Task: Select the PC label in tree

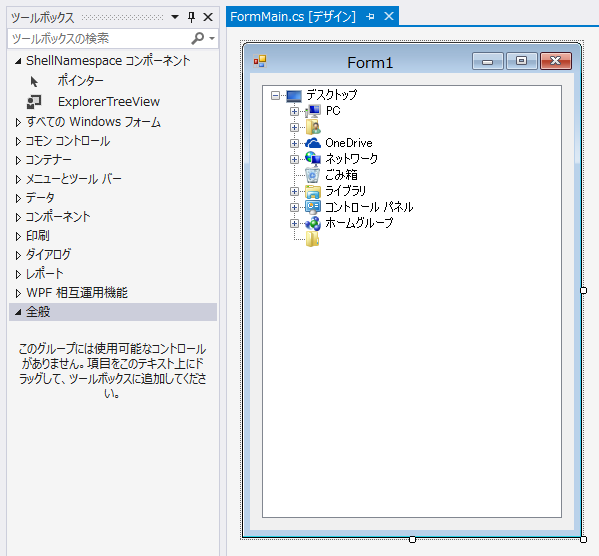Action: 333,111
